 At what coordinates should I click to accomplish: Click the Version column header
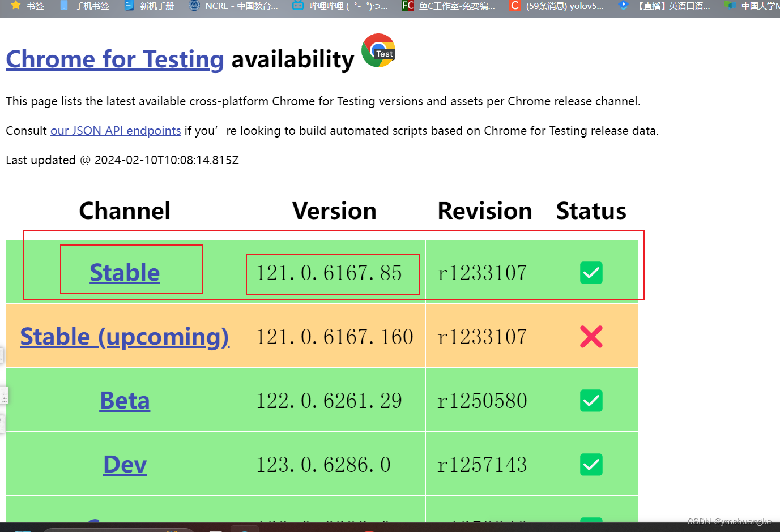pos(334,211)
